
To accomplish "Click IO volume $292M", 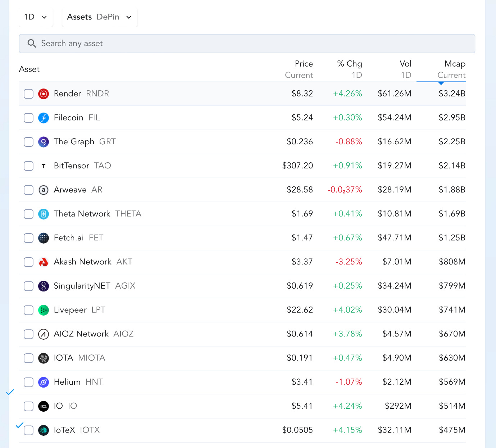I will point(398,406).
